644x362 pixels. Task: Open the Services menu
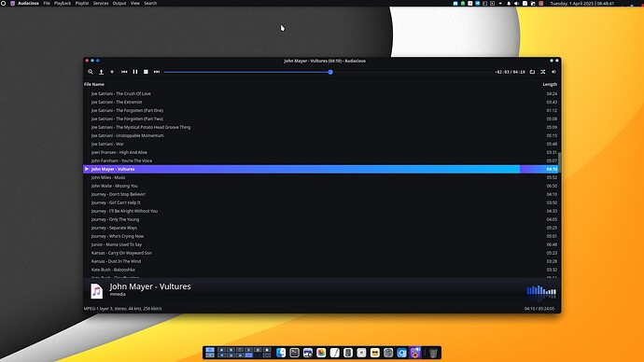[101, 4]
